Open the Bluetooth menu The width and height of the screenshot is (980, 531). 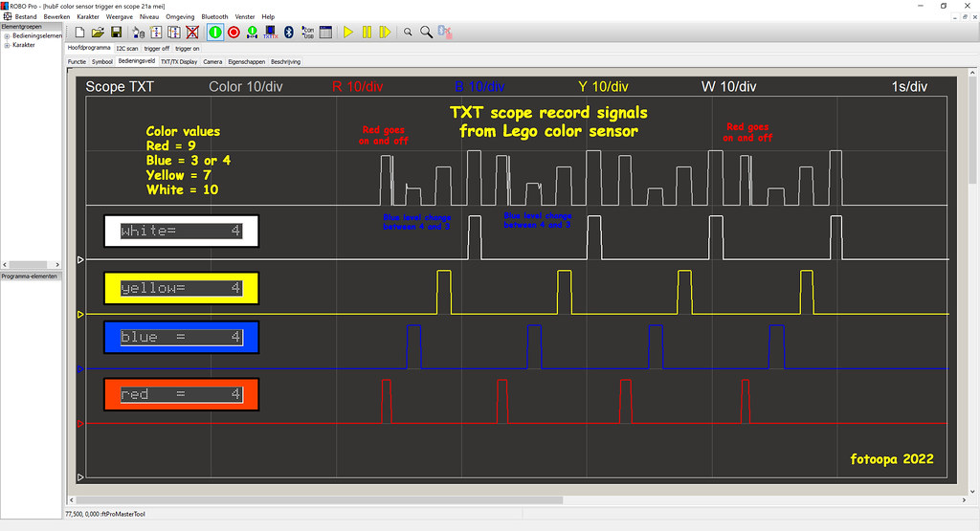coord(214,17)
